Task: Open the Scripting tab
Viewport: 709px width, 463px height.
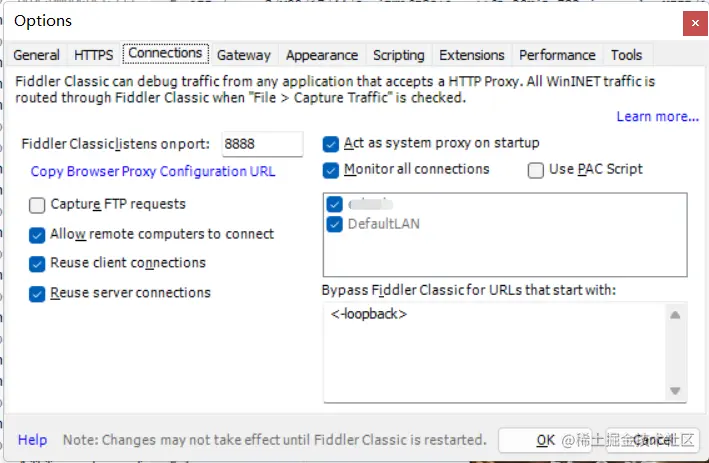Action: point(399,55)
